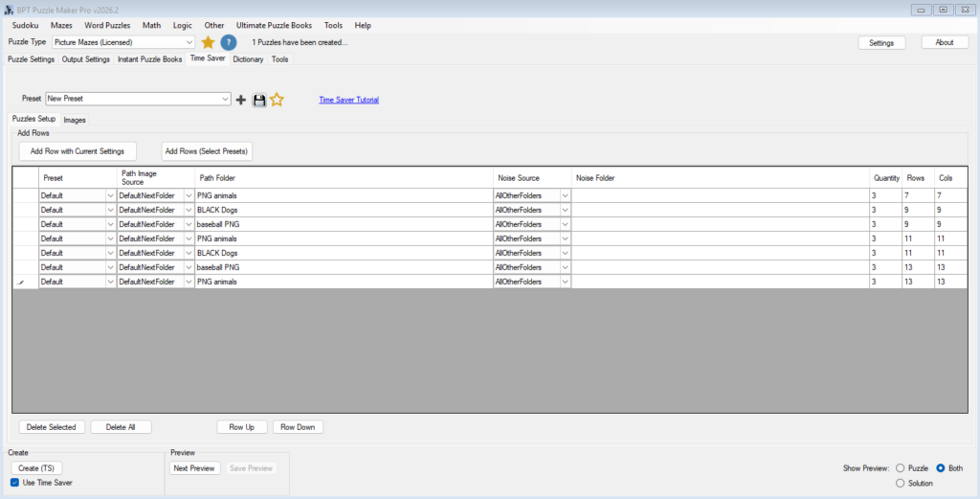Viewport: 980px width, 499px height.
Task: Open the Puzzle Type dropdown
Action: click(189, 42)
